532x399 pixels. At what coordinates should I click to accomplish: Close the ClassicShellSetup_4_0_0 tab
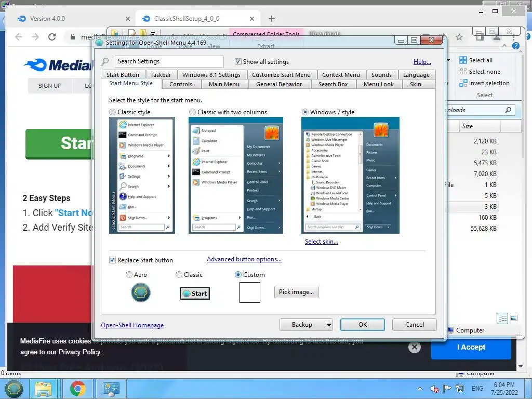(252, 19)
